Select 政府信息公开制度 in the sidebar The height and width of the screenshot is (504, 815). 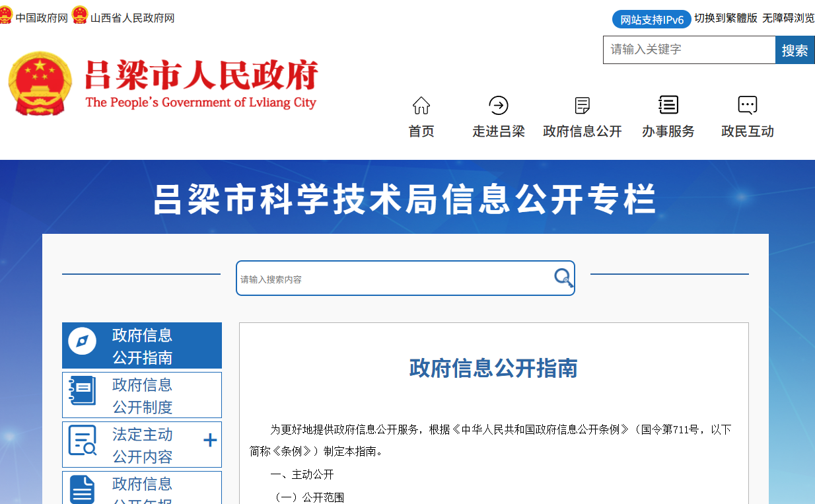point(142,395)
